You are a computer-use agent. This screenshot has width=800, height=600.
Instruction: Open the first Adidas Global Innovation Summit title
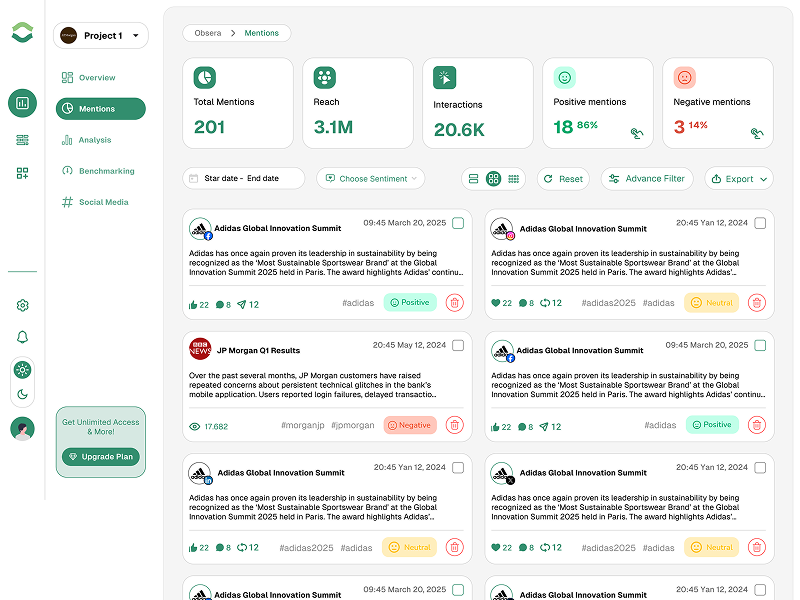point(278,228)
